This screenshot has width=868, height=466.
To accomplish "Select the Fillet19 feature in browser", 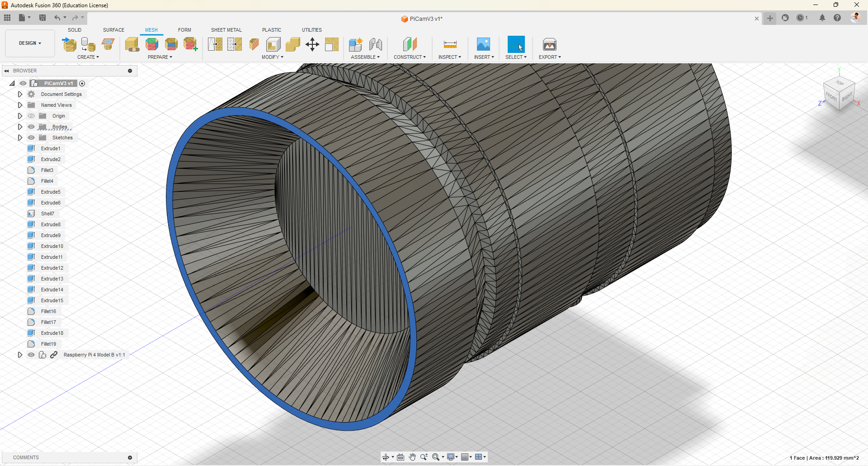I will click(48, 344).
